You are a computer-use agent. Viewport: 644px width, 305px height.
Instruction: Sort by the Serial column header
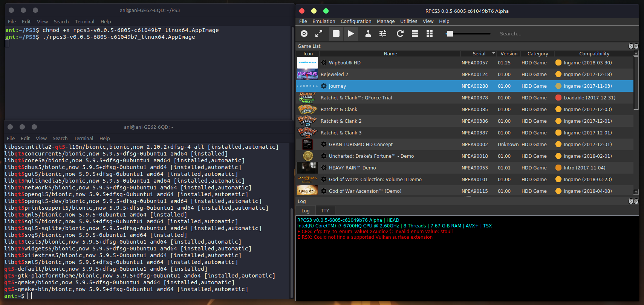coord(479,54)
